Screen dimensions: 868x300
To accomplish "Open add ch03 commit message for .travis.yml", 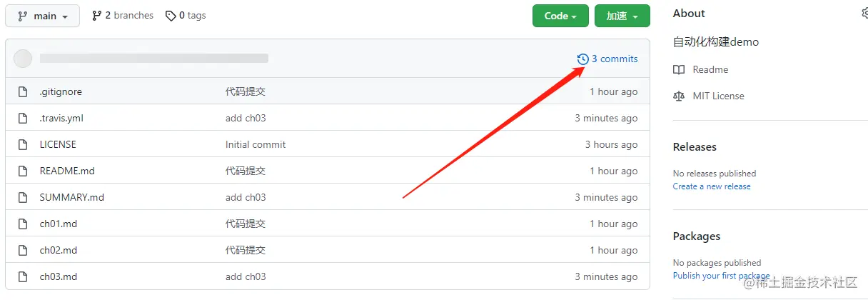I will 246,118.
